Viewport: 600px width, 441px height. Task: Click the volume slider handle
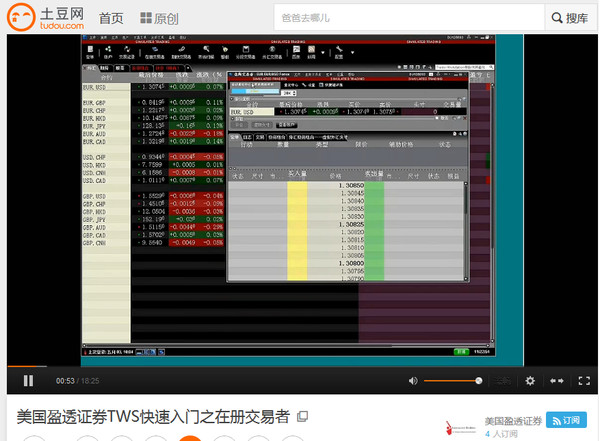click(x=479, y=381)
